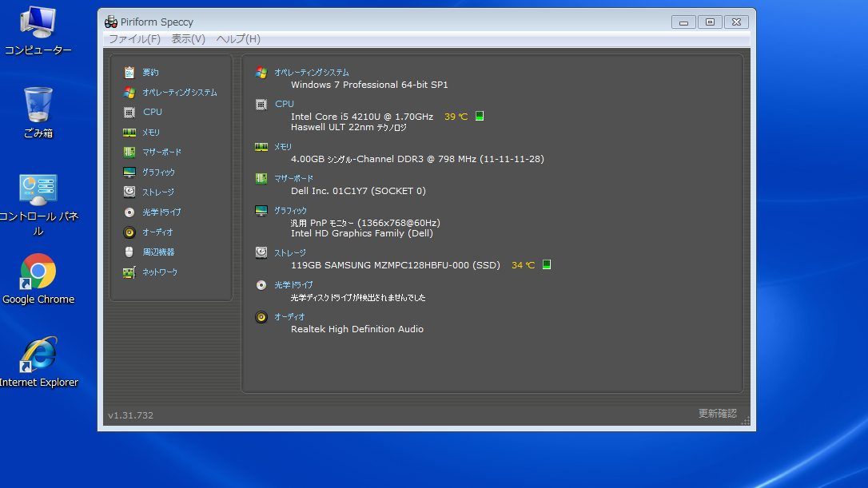
Task: Click the オーディオ speaker icon in sidebar
Action: (x=129, y=232)
